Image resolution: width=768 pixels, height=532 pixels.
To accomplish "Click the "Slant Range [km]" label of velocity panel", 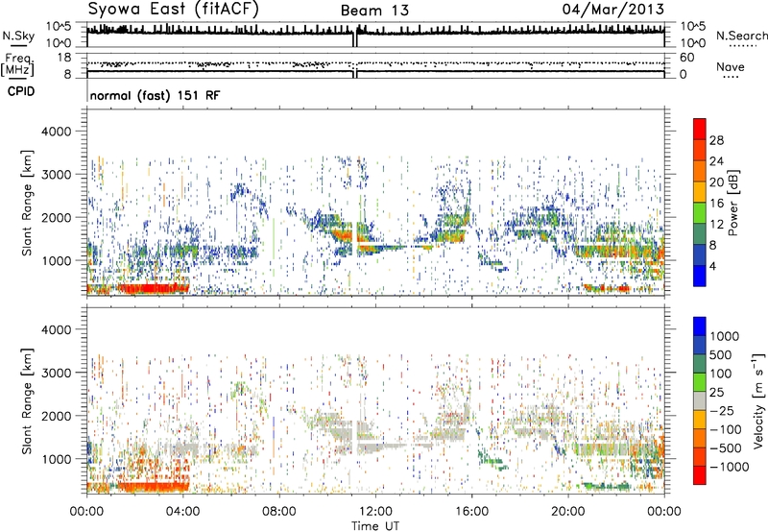I will tap(27, 401).
